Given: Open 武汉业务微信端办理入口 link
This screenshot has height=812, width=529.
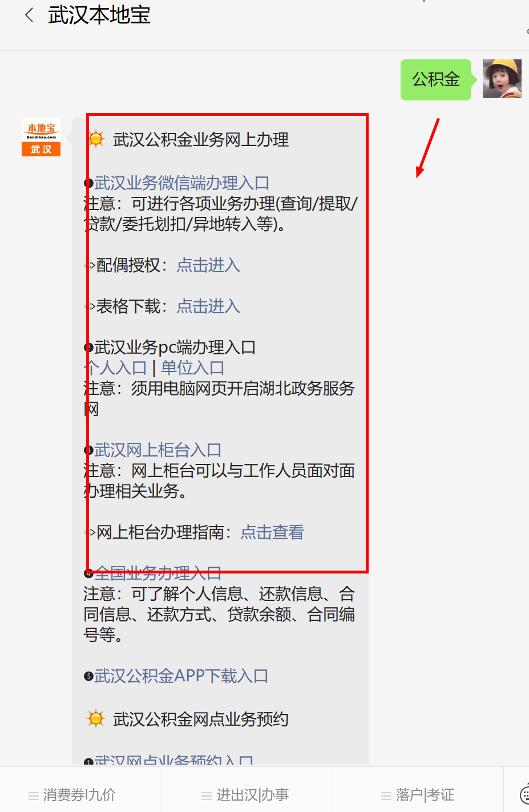Looking at the screenshot, I should pyautogui.click(x=181, y=183).
